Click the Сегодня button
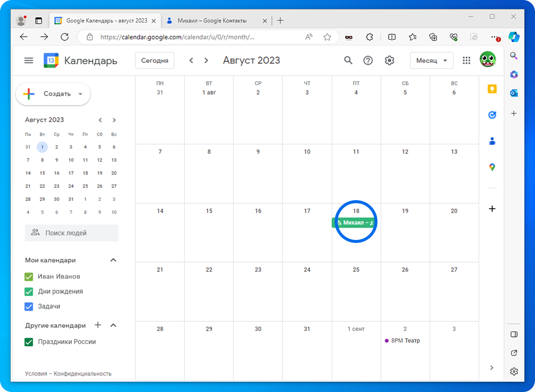Image resolution: width=535 pixels, height=392 pixels. 155,61
